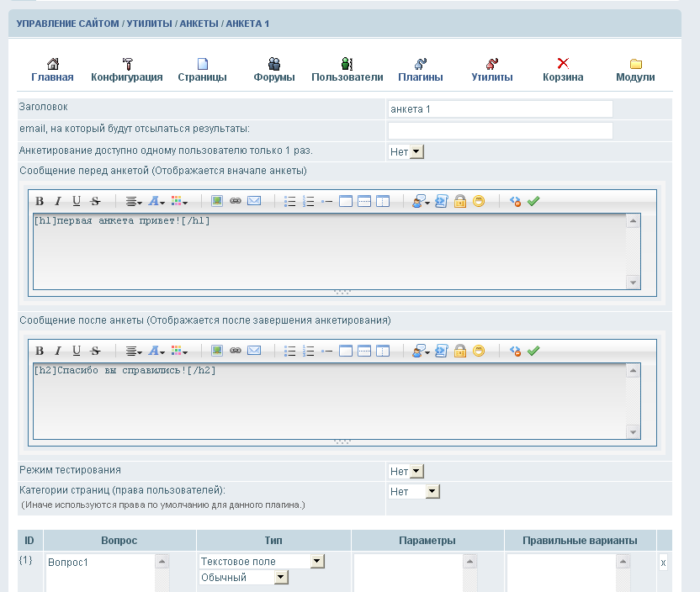
Task: Open smiley icon in after-survey message editor
Action: [x=479, y=351]
